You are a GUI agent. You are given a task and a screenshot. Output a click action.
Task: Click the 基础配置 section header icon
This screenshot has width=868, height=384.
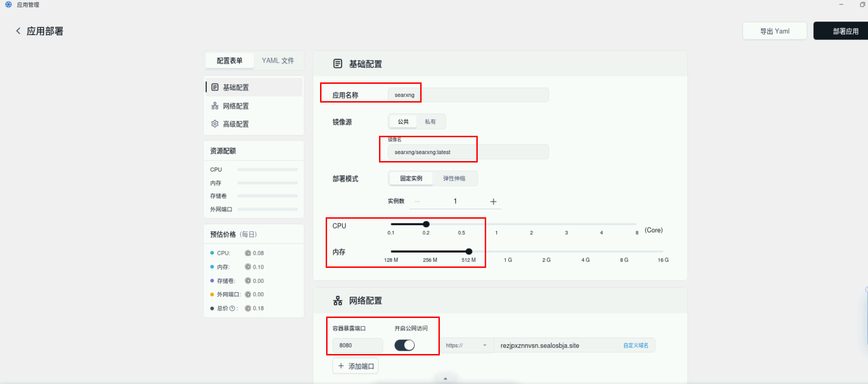coord(338,64)
